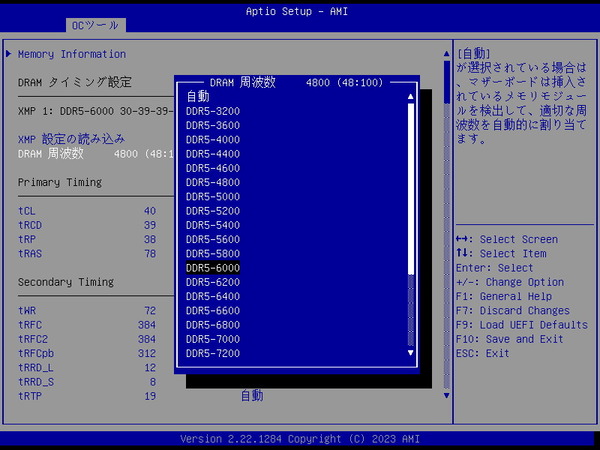Select the tRTP timing row
This screenshot has height=450, width=600.
point(87,396)
